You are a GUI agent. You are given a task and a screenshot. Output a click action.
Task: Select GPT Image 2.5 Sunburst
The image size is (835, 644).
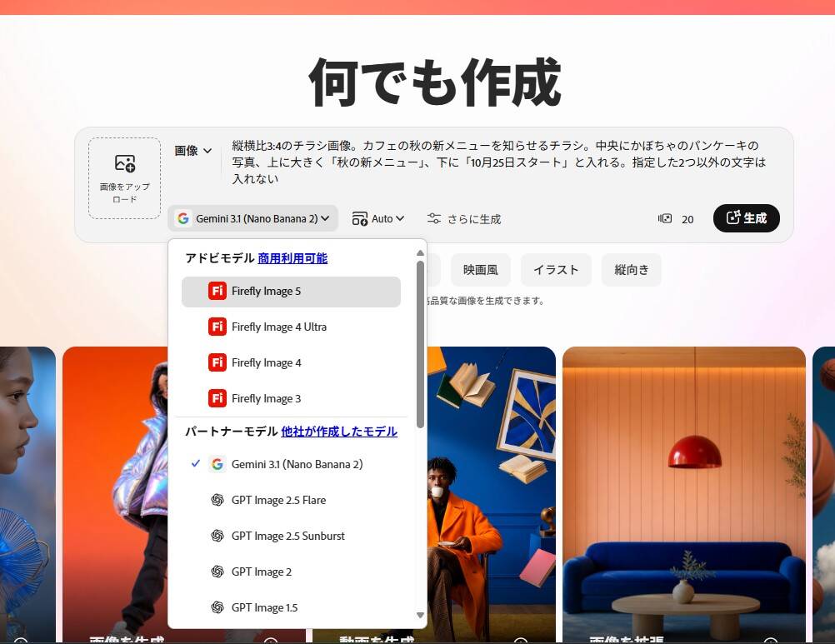pos(292,536)
